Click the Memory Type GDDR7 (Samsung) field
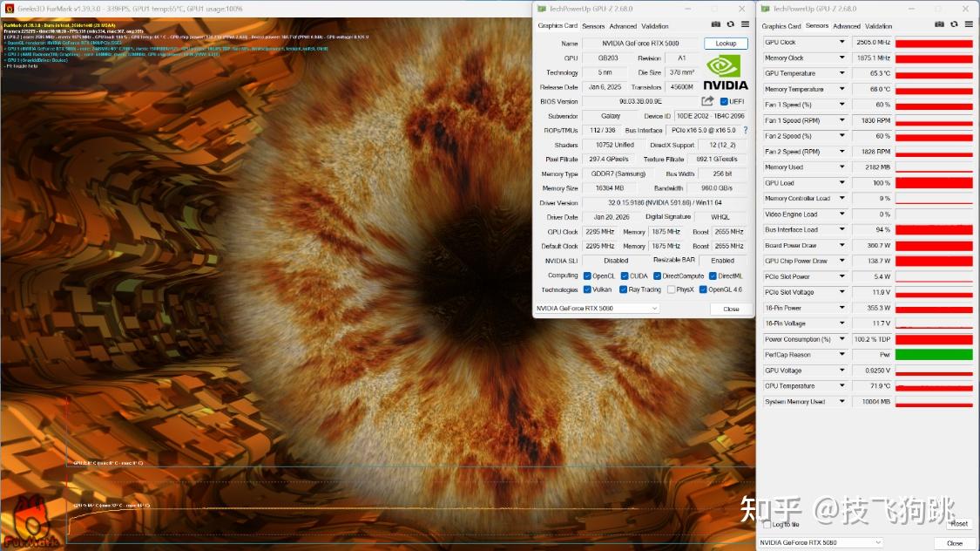This screenshot has width=980, height=551. (618, 173)
